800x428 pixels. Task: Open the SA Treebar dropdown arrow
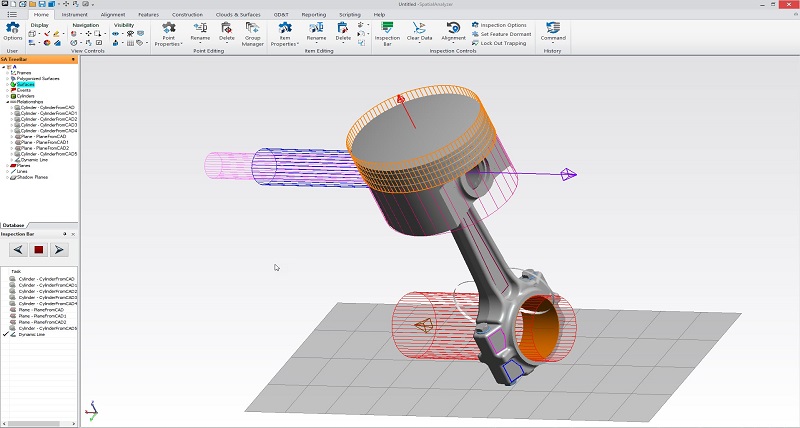click(x=73, y=60)
